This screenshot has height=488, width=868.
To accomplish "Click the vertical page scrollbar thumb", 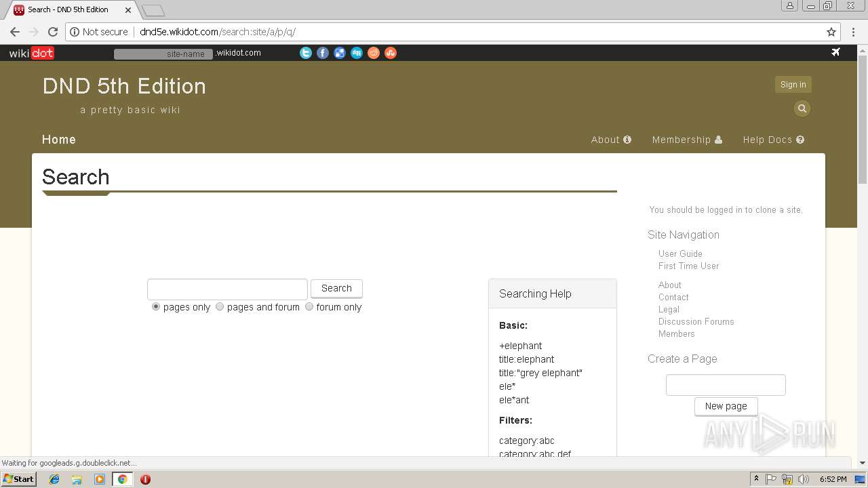I will tap(863, 119).
